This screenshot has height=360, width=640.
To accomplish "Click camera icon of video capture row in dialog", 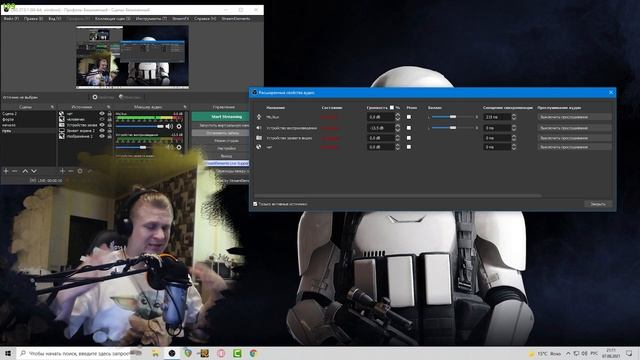I will (x=259, y=138).
